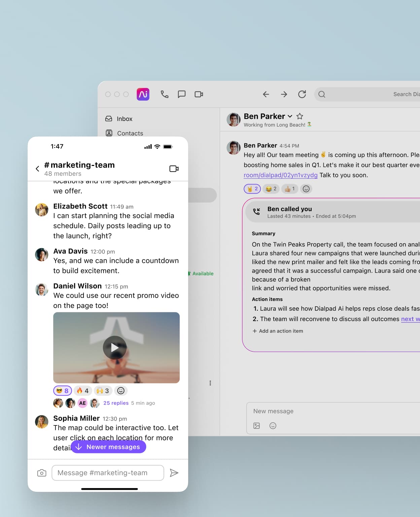This screenshot has width=420, height=517.
Task: Open the three-dot overflow menu
Action: pyautogui.click(x=210, y=383)
